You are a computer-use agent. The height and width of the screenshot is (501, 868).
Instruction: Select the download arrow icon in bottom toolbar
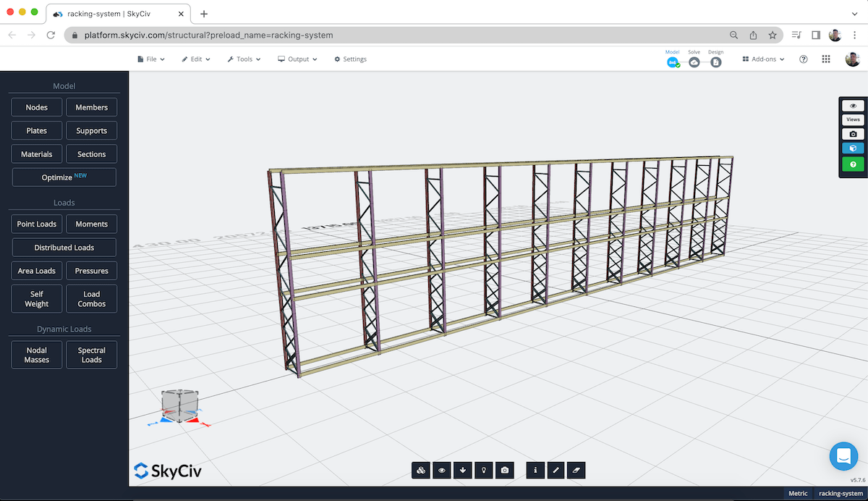[x=462, y=470]
